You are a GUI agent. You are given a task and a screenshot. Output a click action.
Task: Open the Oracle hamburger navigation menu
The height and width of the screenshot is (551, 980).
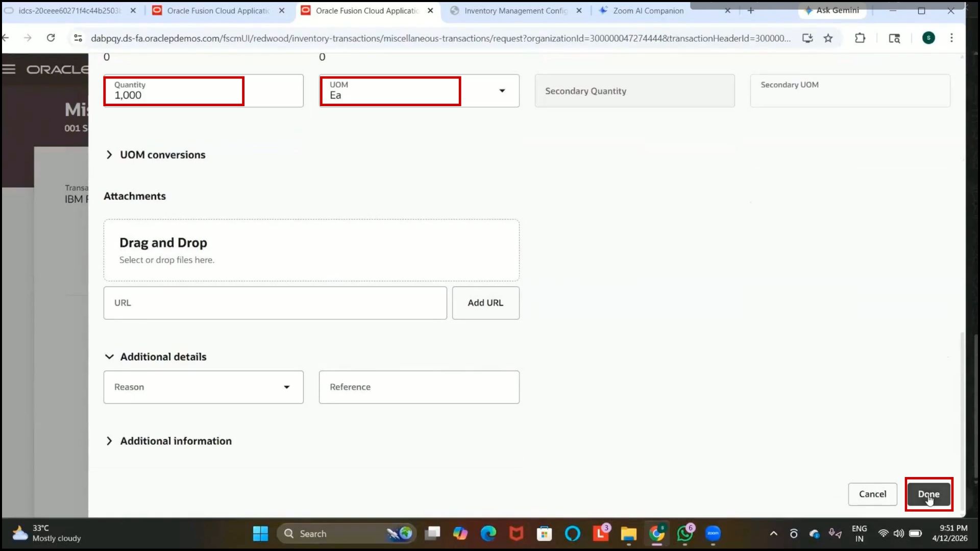point(9,69)
